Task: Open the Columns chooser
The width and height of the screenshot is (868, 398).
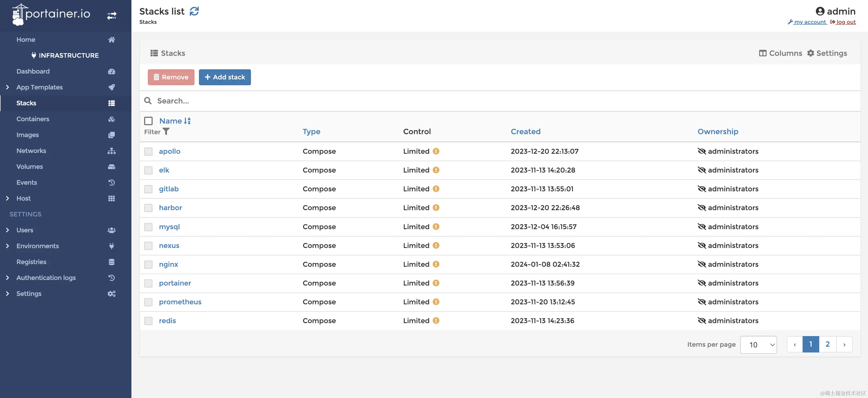Action: tap(780, 53)
